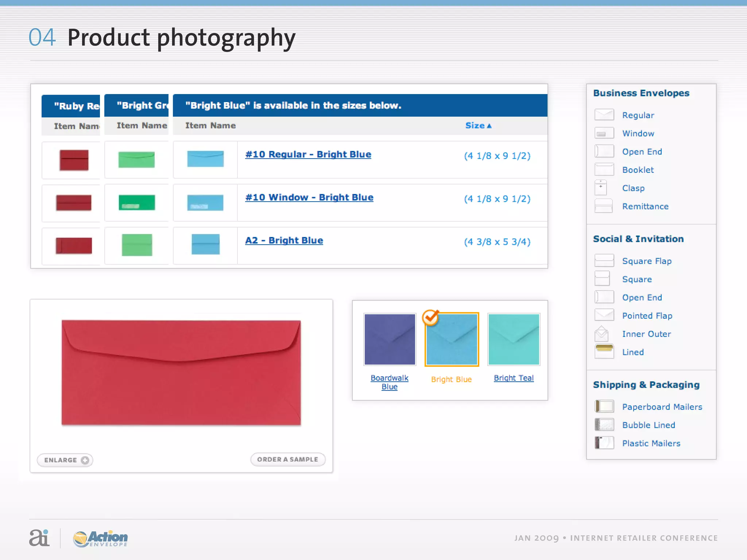Image resolution: width=747 pixels, height=560 pixels.
Task: Click the Bubble Lined mailer icon
Action: click(604, 425)
